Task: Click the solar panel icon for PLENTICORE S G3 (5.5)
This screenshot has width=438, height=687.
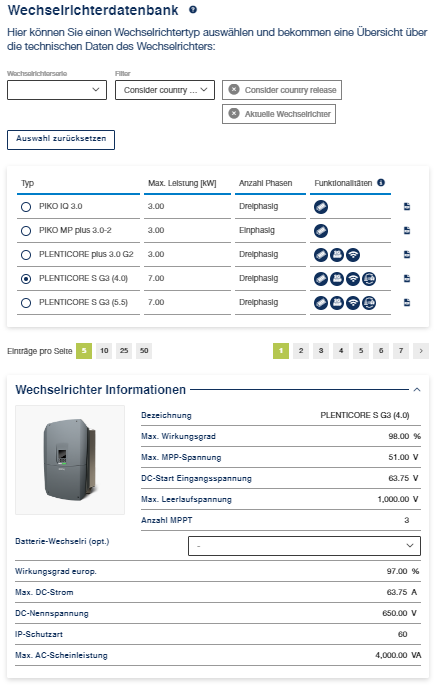Action: tap(321, 303)
